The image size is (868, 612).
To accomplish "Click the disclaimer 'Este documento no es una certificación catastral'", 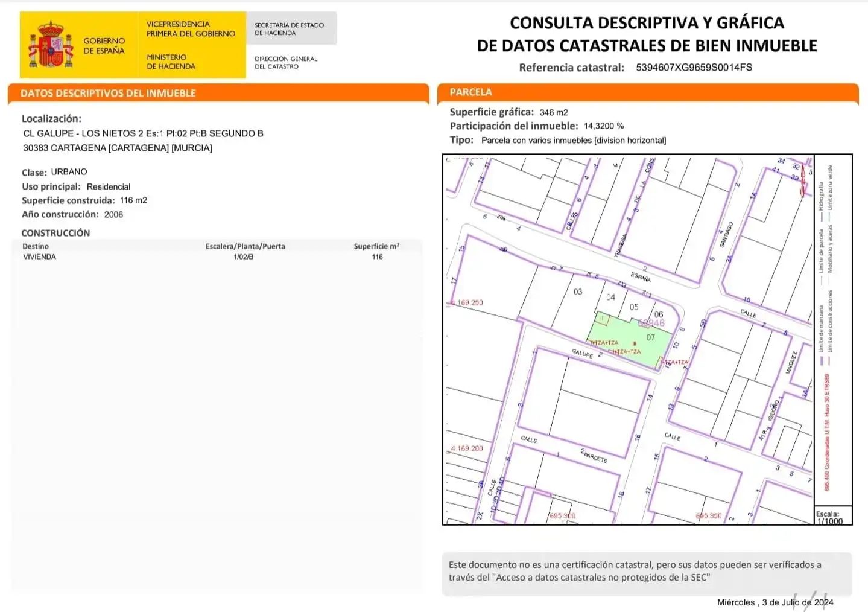I will tap(550, 565).
